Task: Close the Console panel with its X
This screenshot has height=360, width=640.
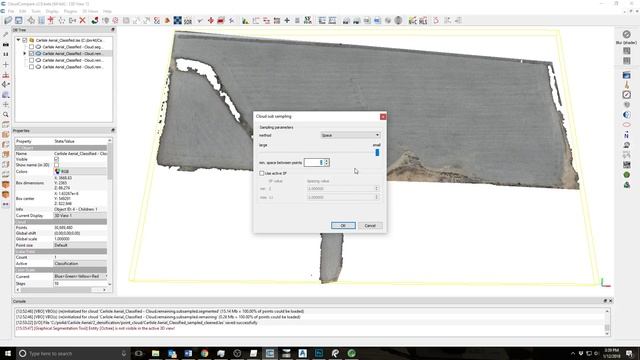Action: (x=610, y=301)
